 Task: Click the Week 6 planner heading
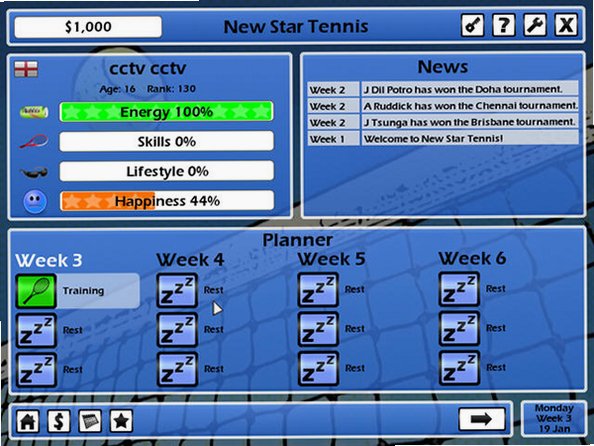point(472,258)
